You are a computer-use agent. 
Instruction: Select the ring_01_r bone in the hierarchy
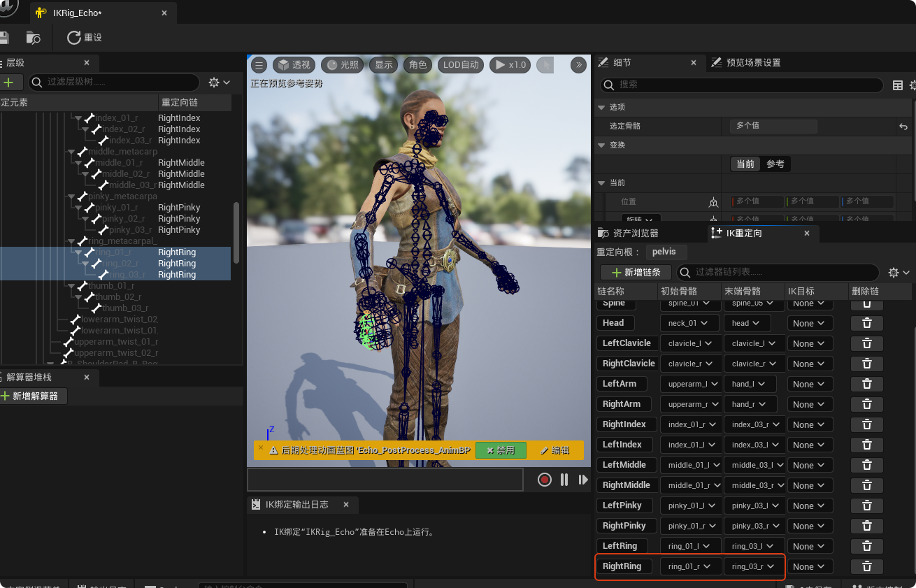[113, 252]
